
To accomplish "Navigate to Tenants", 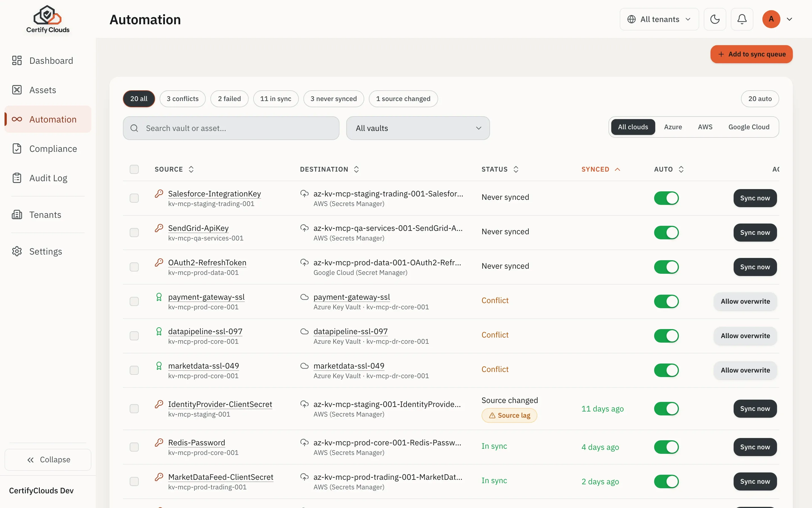I will coord(48,214).
